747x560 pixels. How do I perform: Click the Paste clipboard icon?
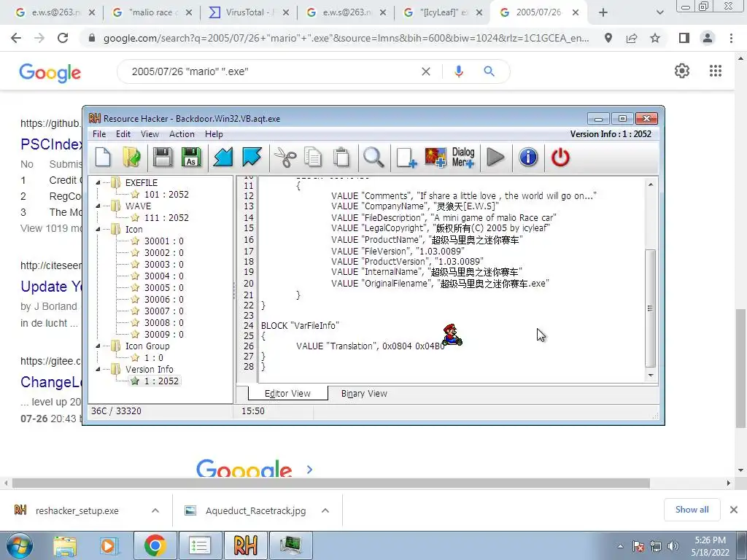click(x=341, y=157)
